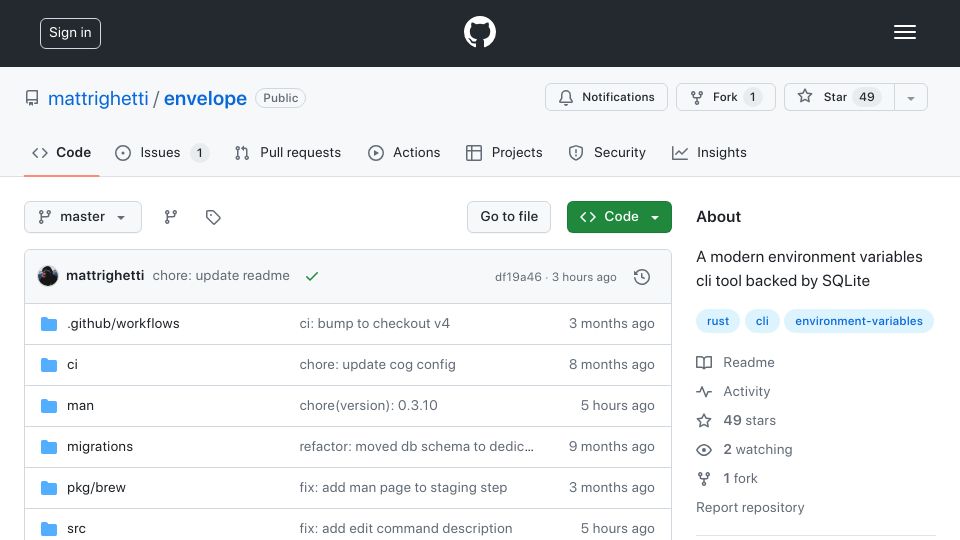This screenshot has height=540, width=960.
Task: Open commit hash df19a46
Action: point(518,277)
